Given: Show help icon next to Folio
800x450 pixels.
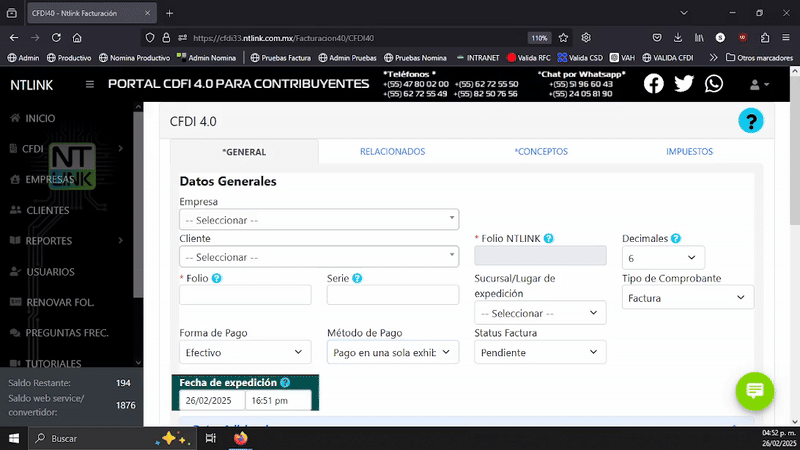Looking at the screenshot, I should pyautogui.click(x=216, y=278).
